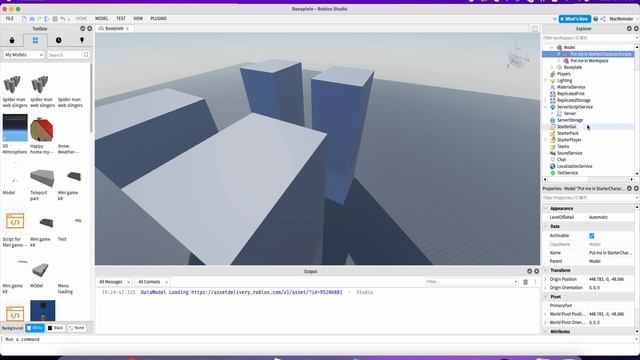
Task: Collapse the Appearance properties section
Action: point(546,209)
